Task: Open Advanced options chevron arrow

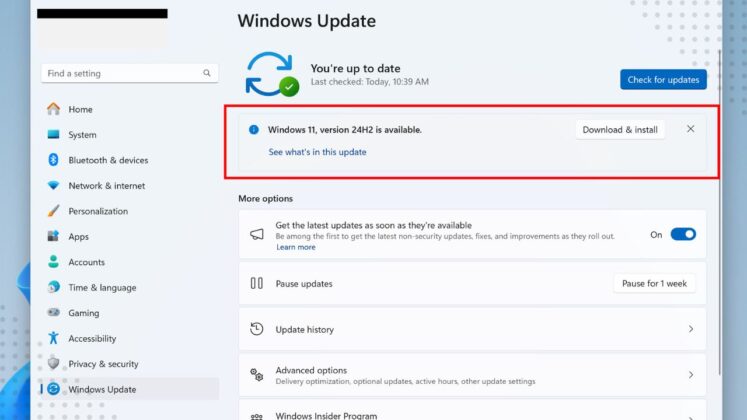Action: tap(691, 375)
